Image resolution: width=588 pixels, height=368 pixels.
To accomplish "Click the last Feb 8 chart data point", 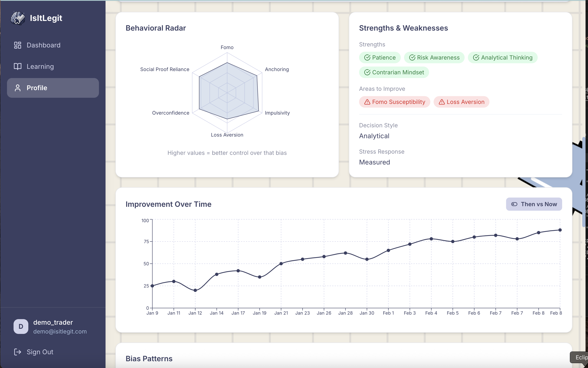I will coord(560,230).
